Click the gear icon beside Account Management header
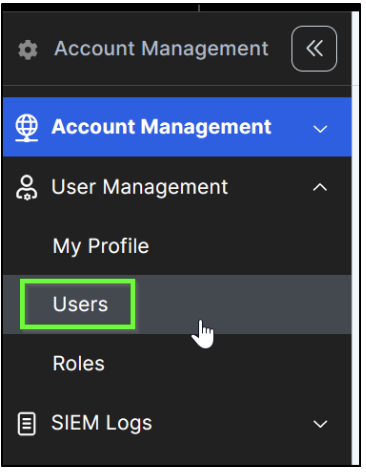Viewport: 366px width, 472px height. (28, 50)
